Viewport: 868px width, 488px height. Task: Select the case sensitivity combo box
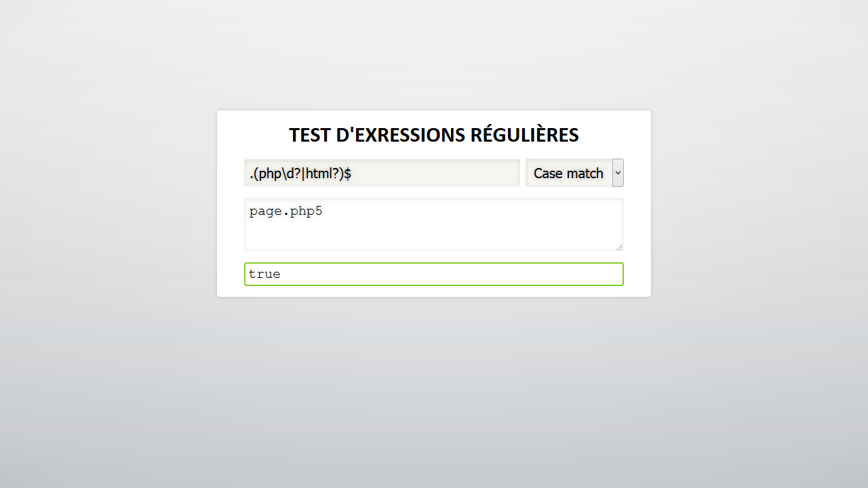pyautogui.click(x=574, y=173)
